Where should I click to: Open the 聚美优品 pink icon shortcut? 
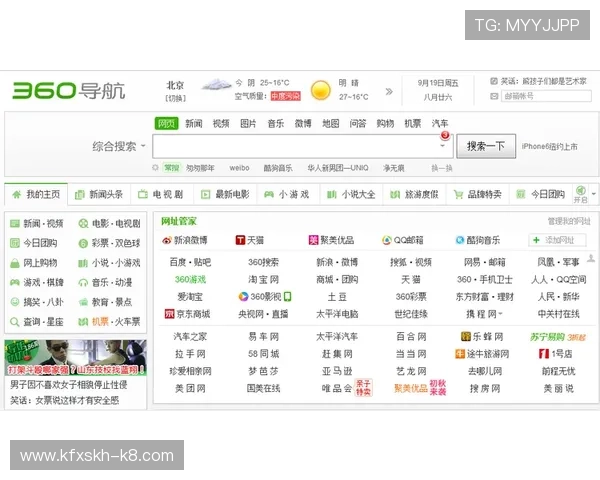click(x=313, y=240)
